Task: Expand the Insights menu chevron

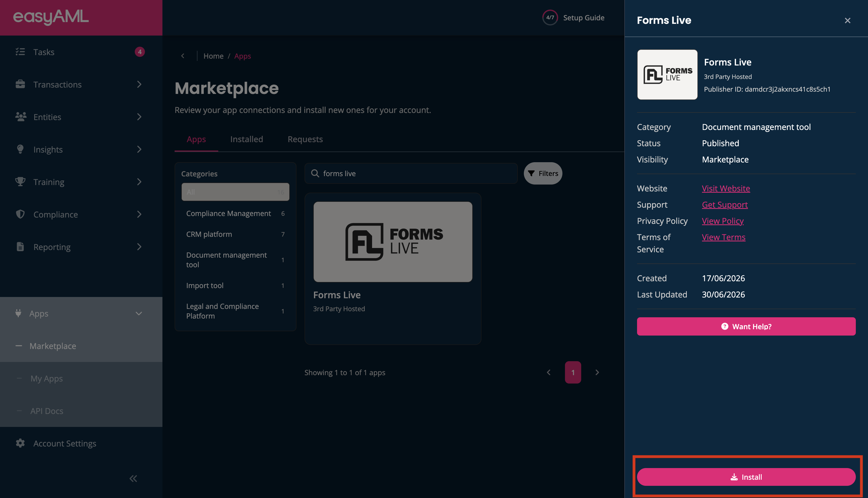Action: (x=139, y=149)
